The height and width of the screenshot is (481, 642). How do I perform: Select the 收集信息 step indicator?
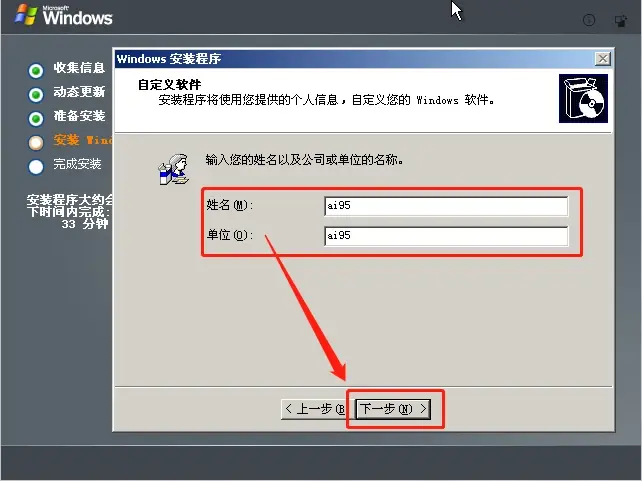36,70
